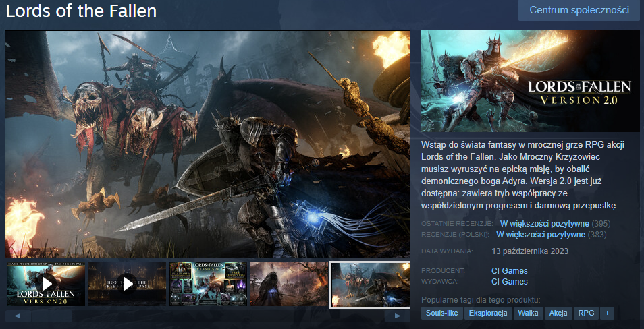Open the main dragon battle screenshot
This screenshot has width=644, height=329.
[x=208, y=144]
